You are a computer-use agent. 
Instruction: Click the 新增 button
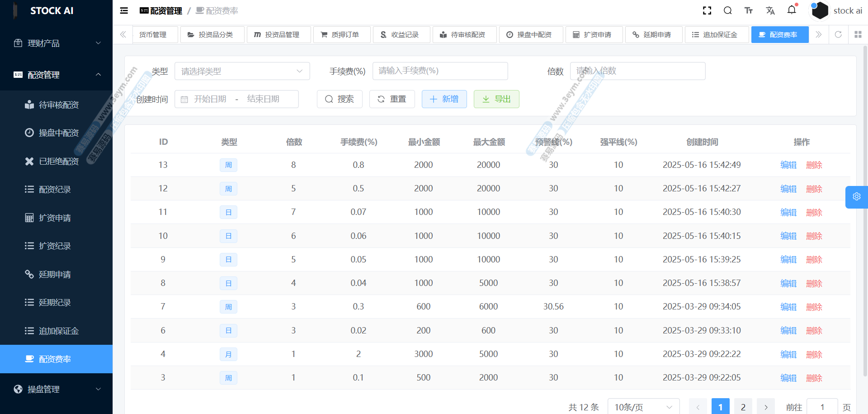coord(444,99)
